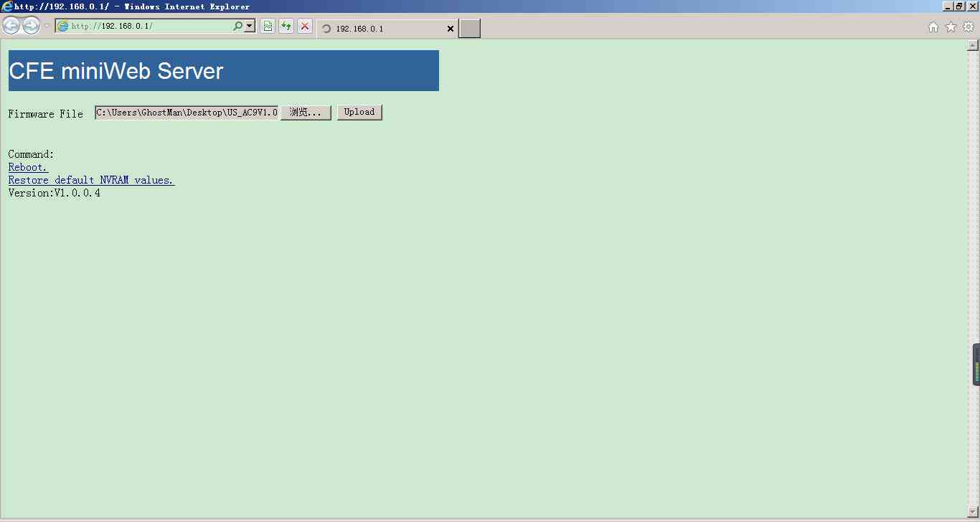Click the Restore default NVRAM values. link
Image resolution: width=980 pixels, height=522 pixels.
pyautogui.click(x=91, y=180)
